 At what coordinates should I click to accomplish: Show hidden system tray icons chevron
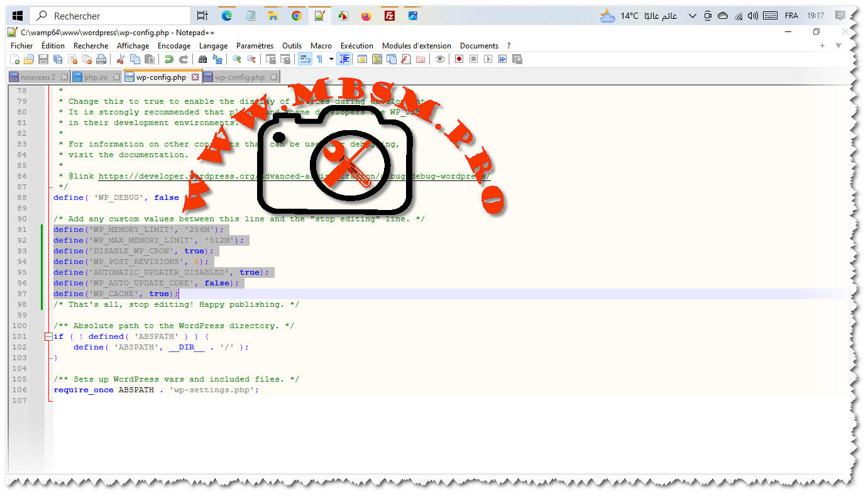click(x=692, y=16)
